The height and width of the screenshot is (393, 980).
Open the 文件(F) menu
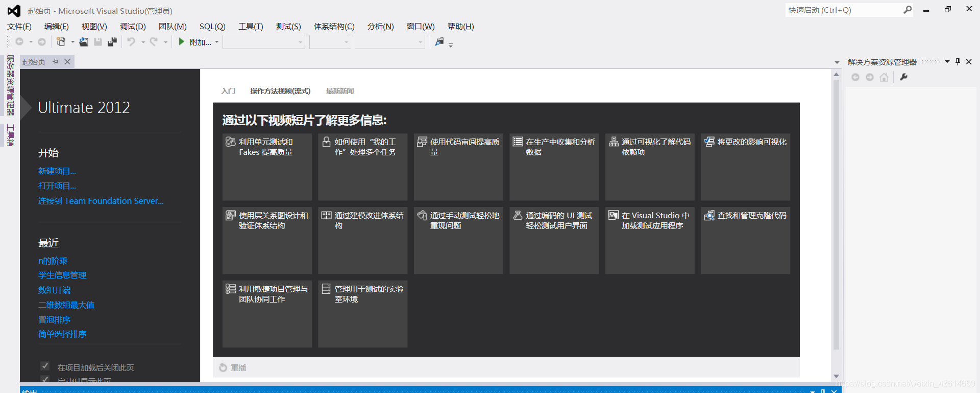point(19,27)
